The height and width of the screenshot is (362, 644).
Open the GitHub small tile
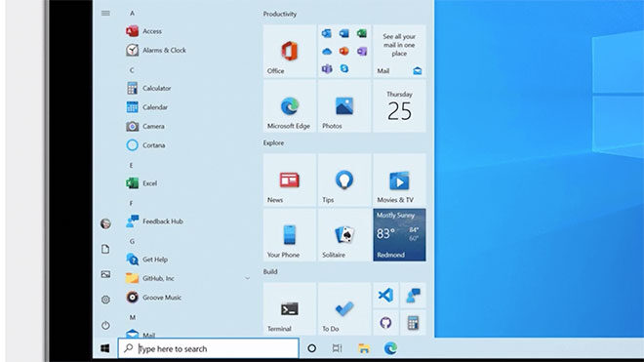[x=385, y=323]
